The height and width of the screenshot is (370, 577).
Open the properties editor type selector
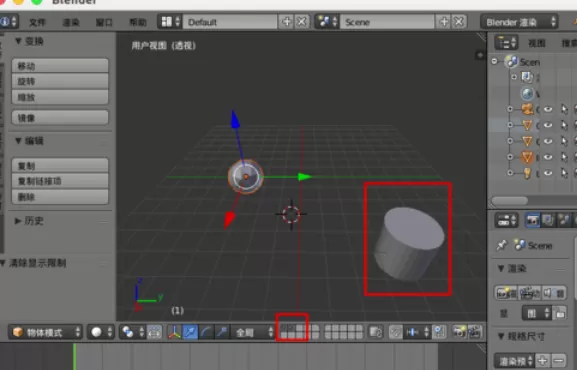coord(507,221)
